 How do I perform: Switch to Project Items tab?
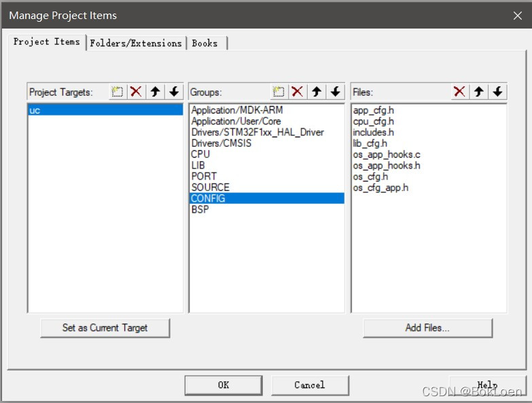click(x=47, y=41)
